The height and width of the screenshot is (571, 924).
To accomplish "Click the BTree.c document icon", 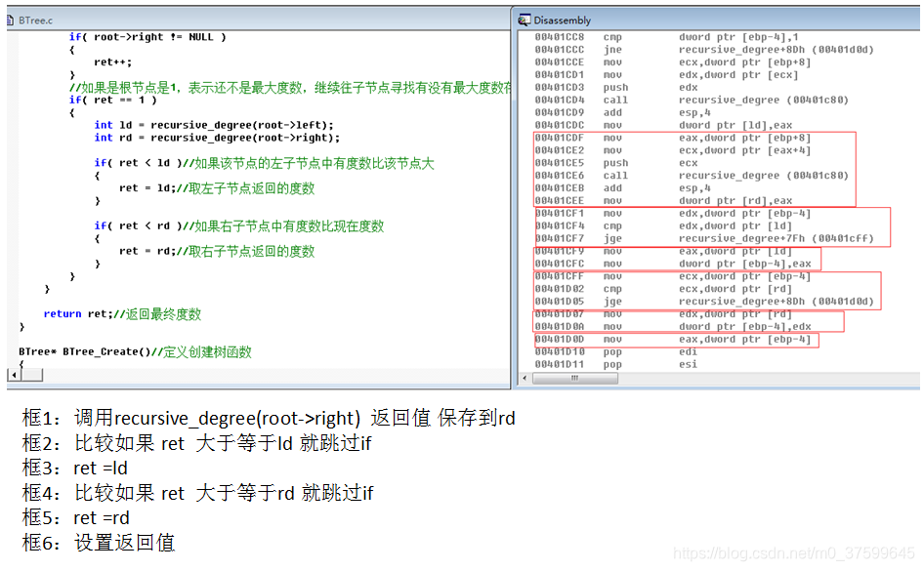I will (10, 20).
